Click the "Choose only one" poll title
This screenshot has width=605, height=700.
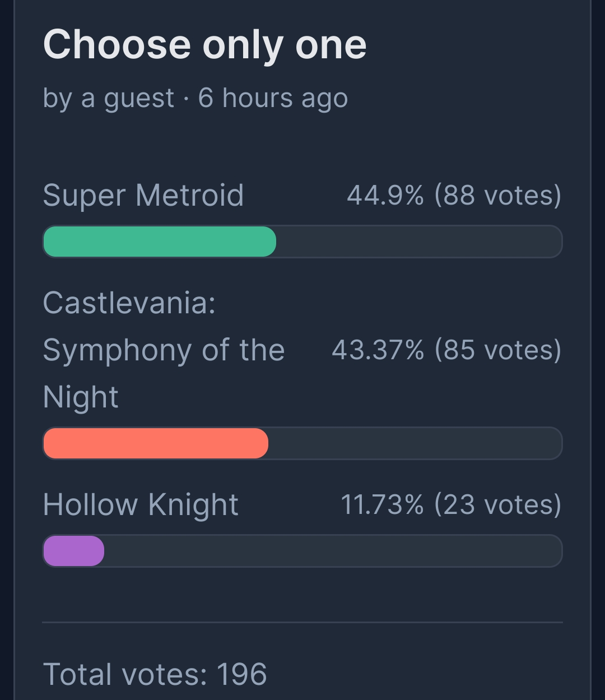[204, 45]
